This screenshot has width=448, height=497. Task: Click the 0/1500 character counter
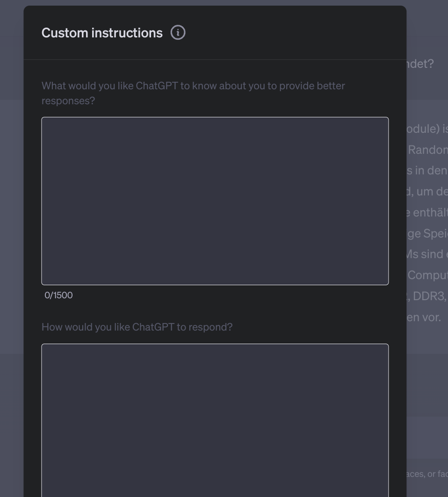[x=58, y=295]
